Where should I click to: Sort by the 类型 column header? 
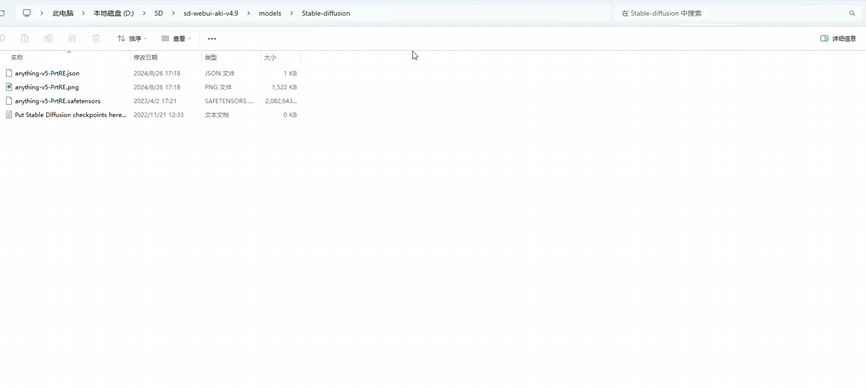[x=210, y=57]
